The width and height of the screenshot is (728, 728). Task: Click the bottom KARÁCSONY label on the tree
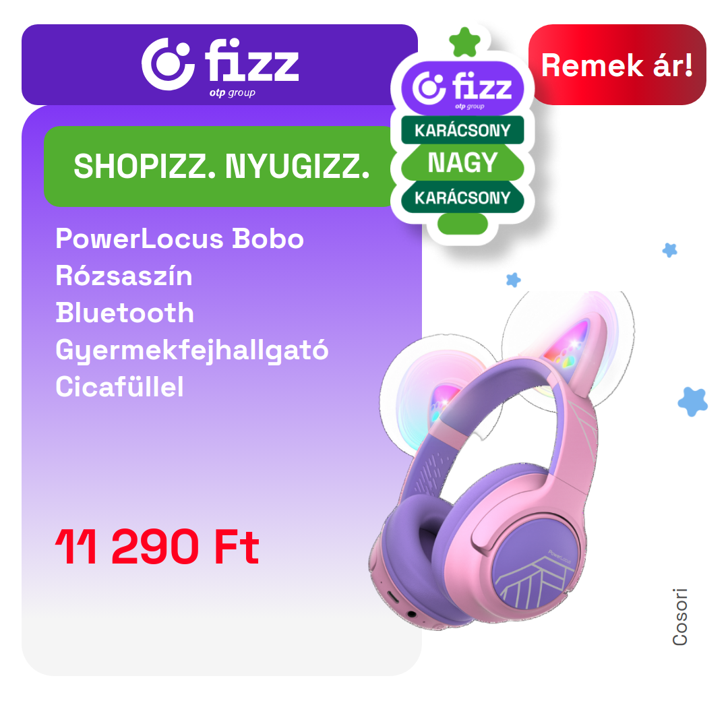click(x=462, y=198)
